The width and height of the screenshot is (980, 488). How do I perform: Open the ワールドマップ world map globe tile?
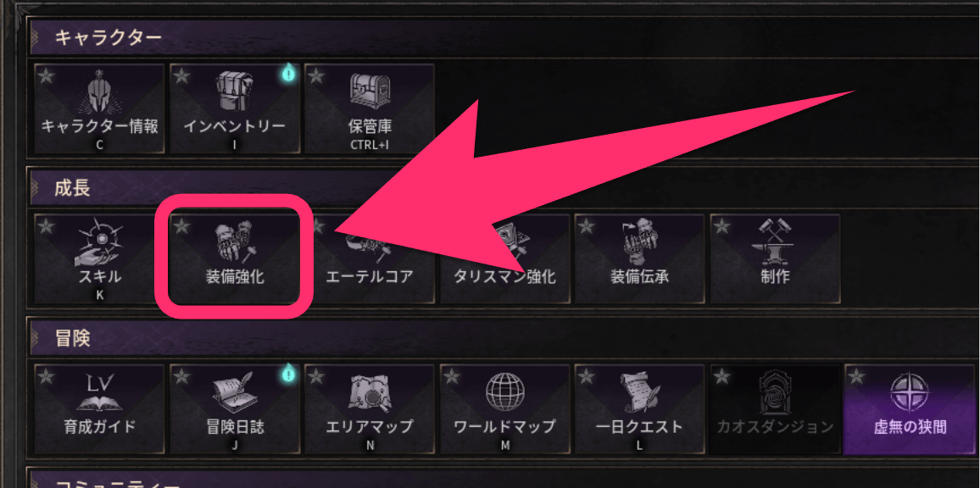(504, 410)
